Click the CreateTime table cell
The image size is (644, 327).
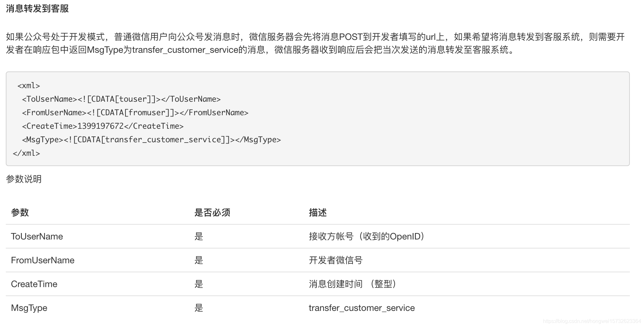(x=34, y=284)
